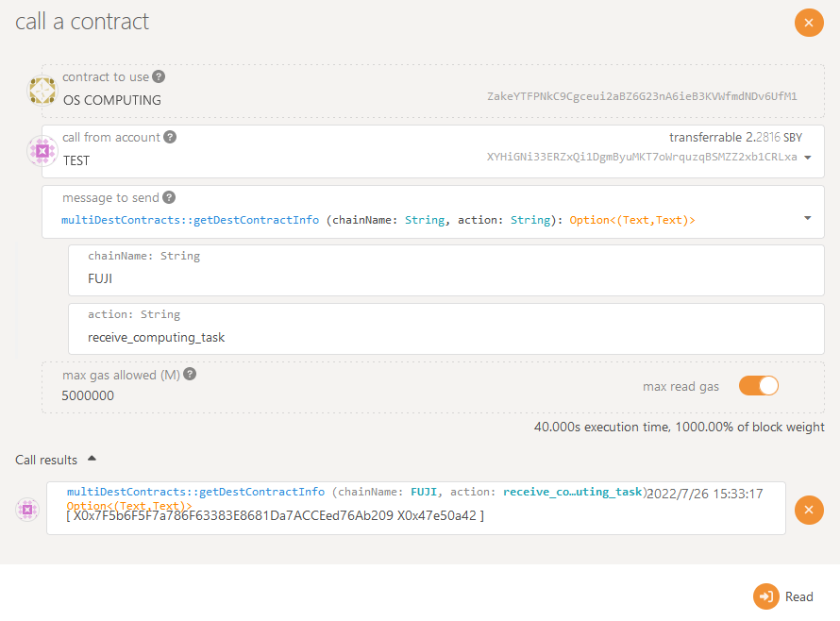840x621 pixels.
Task: Open help tooltip for 'max gas allowed (M)'
Action: pyautogui.click(x=189, y=374)
